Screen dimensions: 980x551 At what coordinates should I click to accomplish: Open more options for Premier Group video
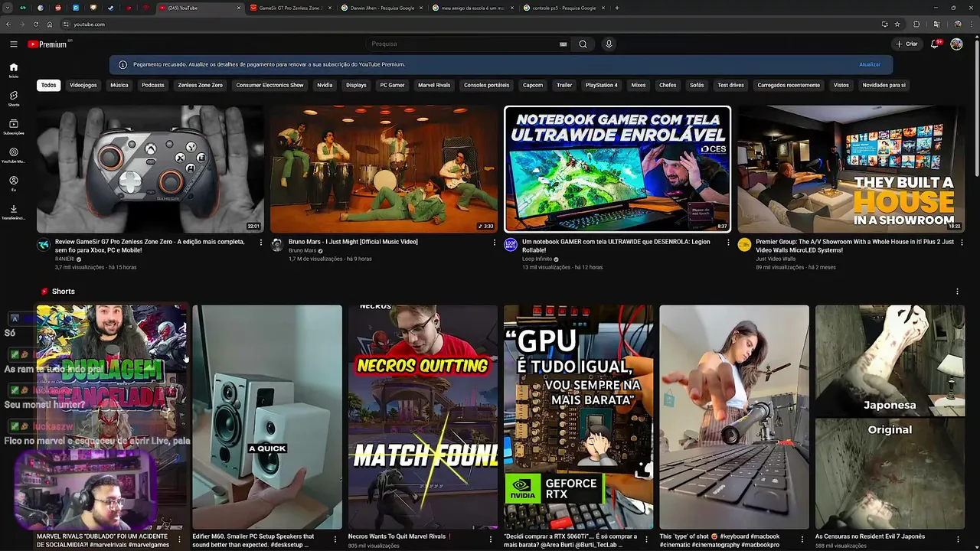(x=962, y=243)
